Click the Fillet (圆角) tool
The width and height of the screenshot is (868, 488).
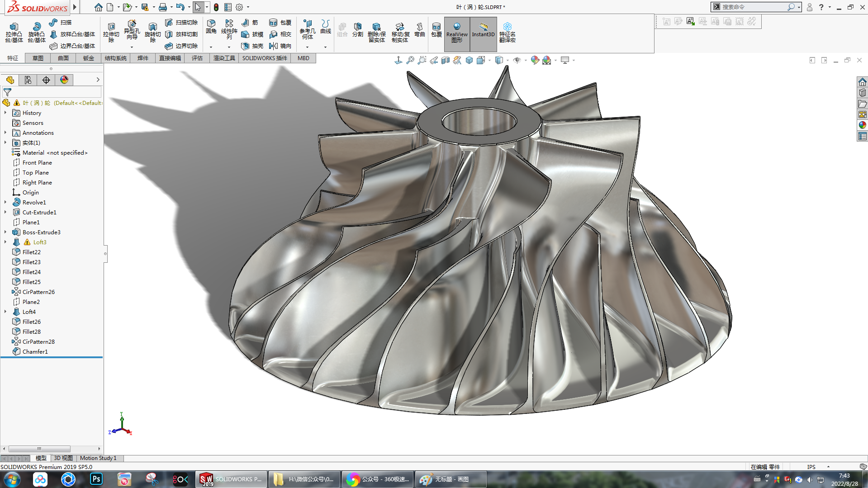click(211, 27)
